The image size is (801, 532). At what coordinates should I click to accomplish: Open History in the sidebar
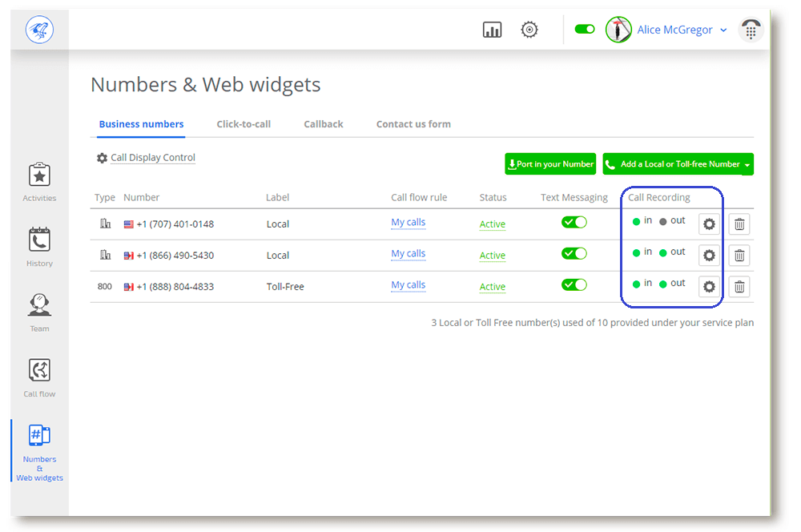pos(39,248)
